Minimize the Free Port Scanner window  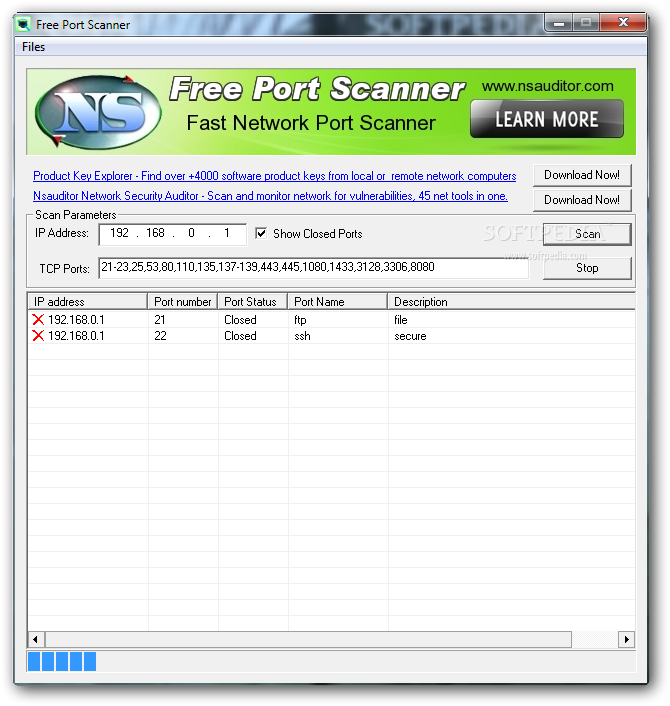[559, 23]
